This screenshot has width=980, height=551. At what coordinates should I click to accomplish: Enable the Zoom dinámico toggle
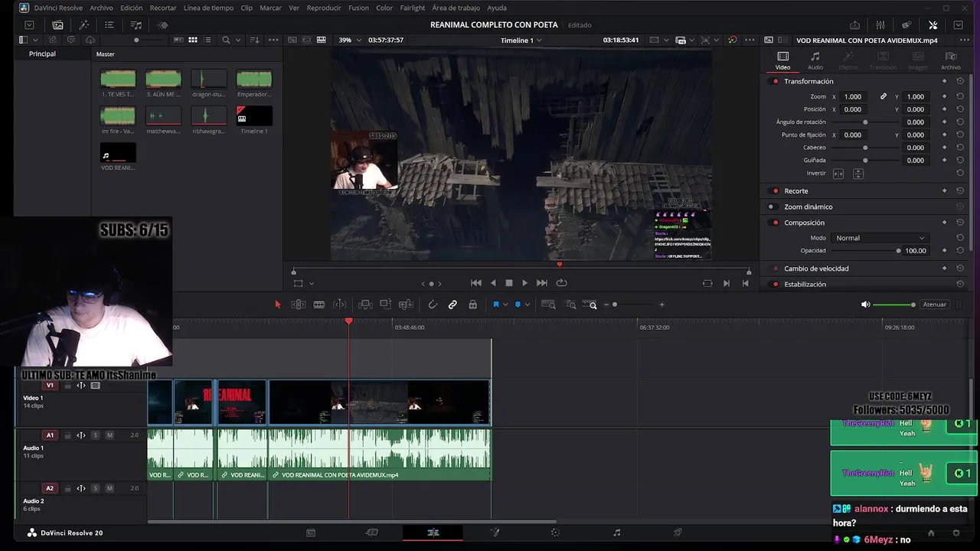771,207
